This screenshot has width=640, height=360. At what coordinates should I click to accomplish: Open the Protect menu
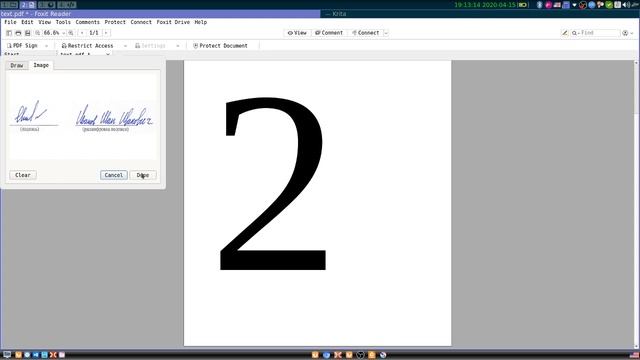tap(115, 22)
